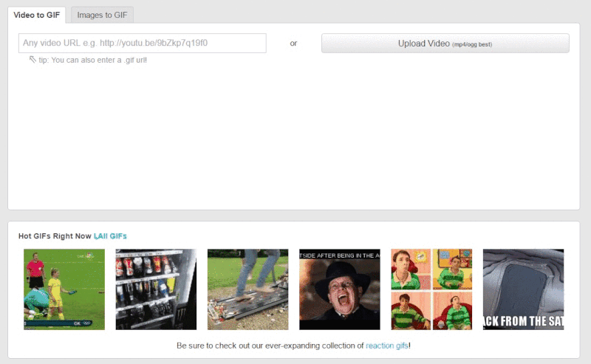Click the 'Hot GIFs Right Now' heading
Screen dimensions: 591x364
click(x=55, y=236)
